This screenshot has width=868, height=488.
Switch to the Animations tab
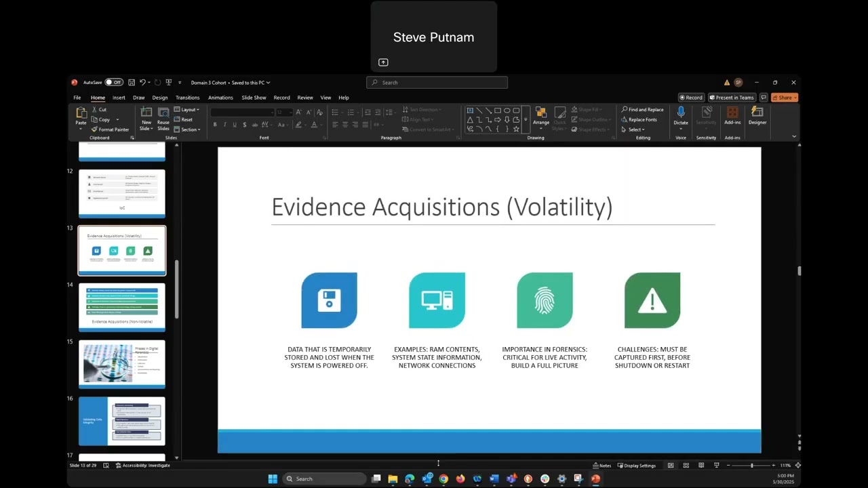[220, 98]
